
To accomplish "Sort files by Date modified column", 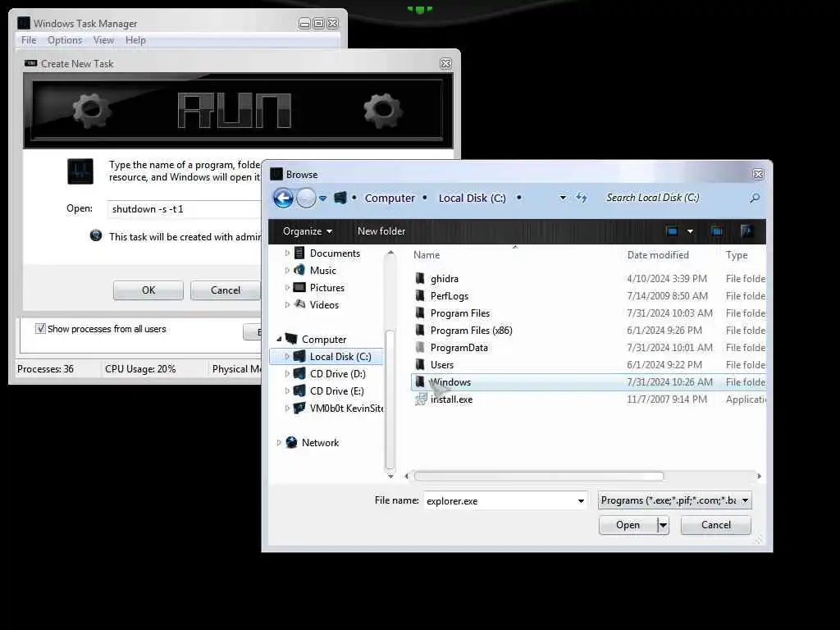I will coord(658,255).
